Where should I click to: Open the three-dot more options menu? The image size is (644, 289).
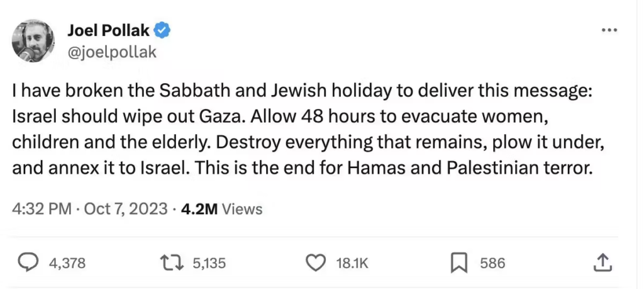609,30
